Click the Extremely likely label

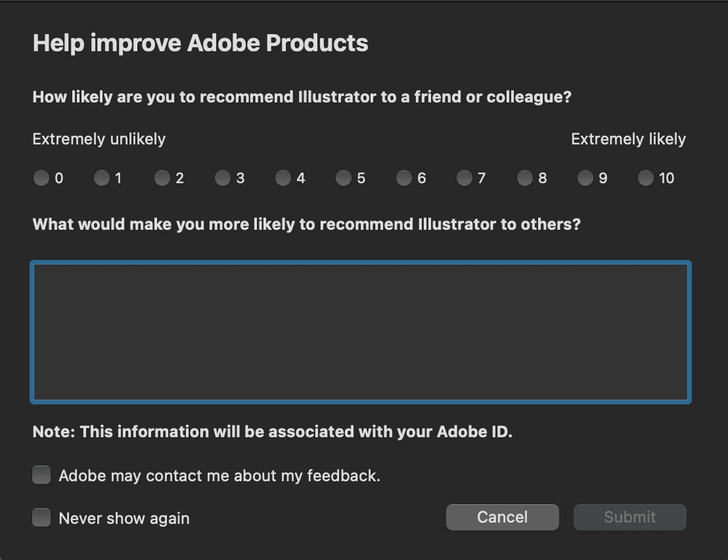pos(629,139)
